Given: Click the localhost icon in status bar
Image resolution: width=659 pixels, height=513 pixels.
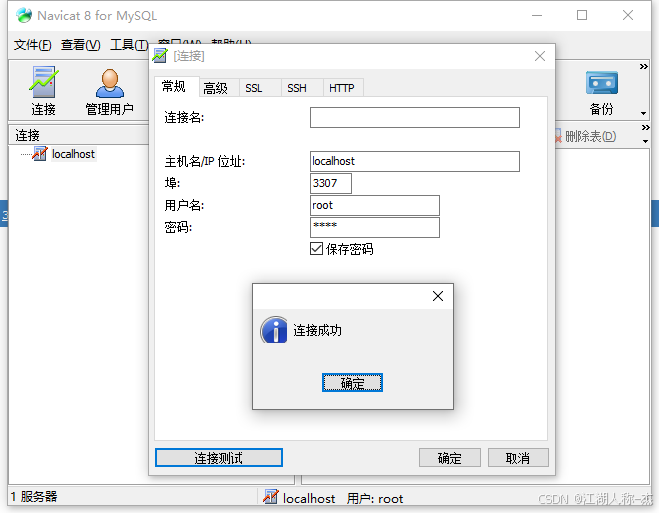Looking at the screenshot, I should (270, 497).
